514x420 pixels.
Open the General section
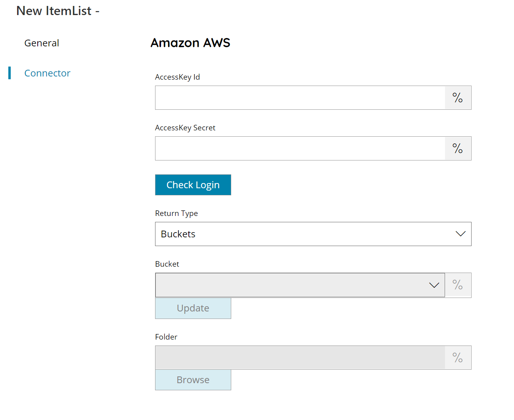(42, 43)
